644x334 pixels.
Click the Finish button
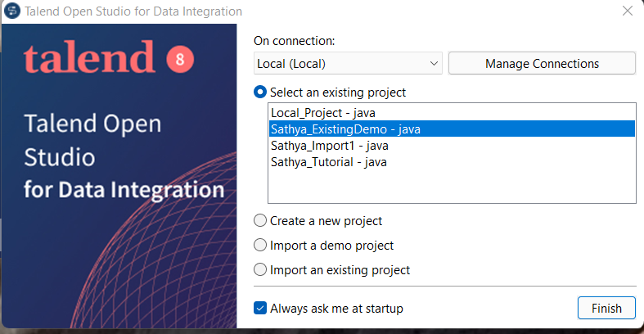(x=606, y=309)
